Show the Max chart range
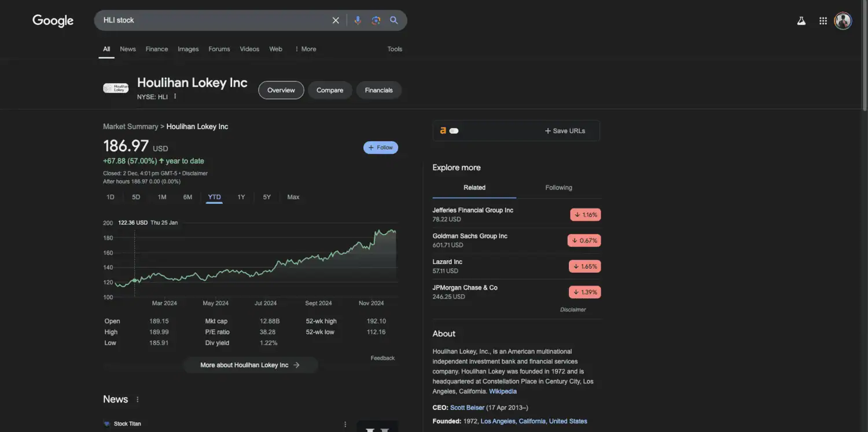The height and width of the screenshot is (432, 868). (293, 197)
